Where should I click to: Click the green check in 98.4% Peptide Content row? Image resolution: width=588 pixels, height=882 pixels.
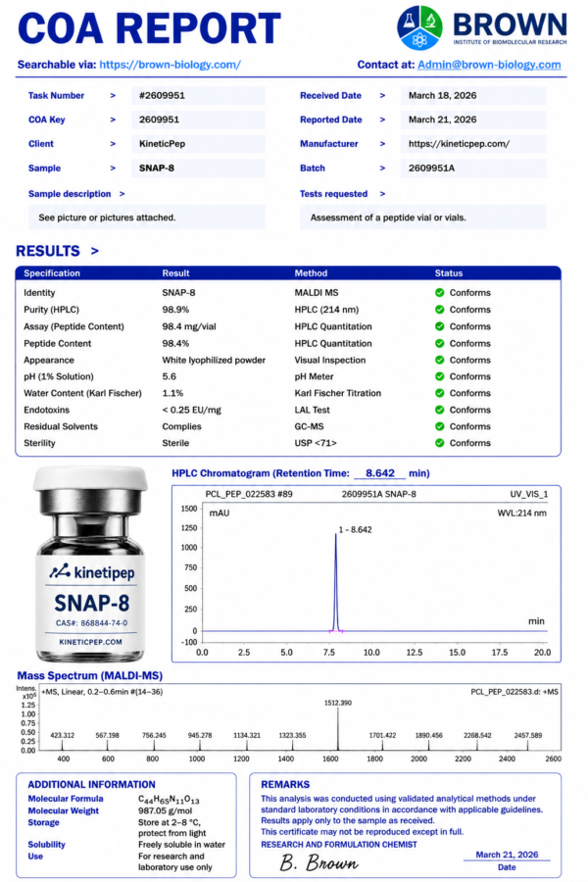[x=439, y=343]
